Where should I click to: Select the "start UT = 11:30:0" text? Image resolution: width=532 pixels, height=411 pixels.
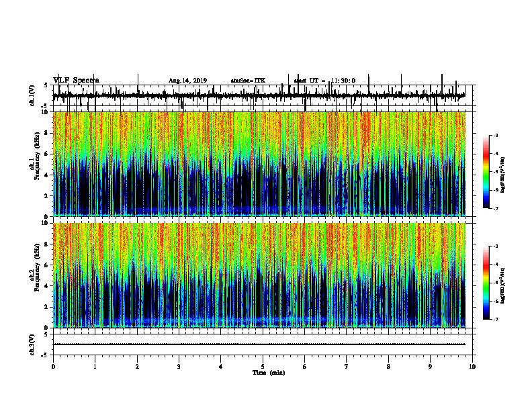(324, 81)
